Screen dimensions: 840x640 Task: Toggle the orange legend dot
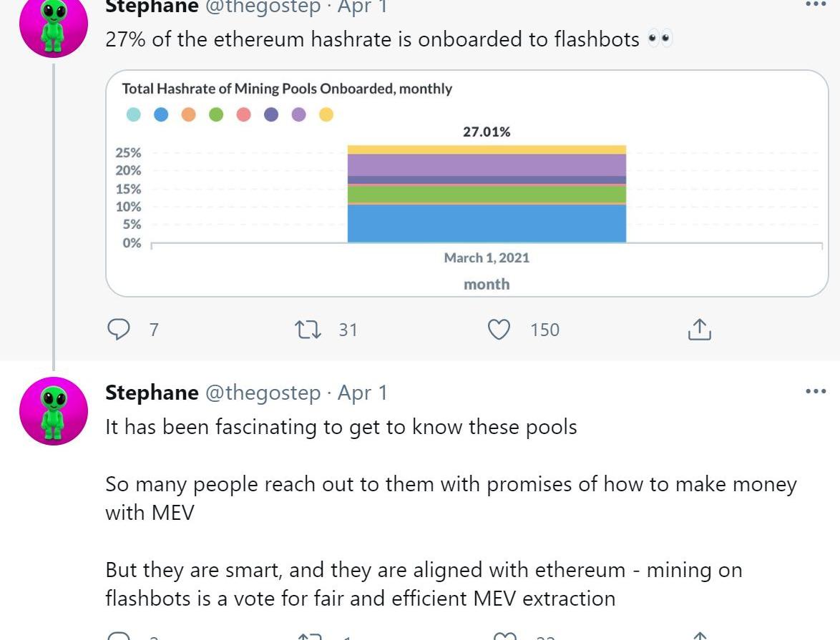point(189,114)
